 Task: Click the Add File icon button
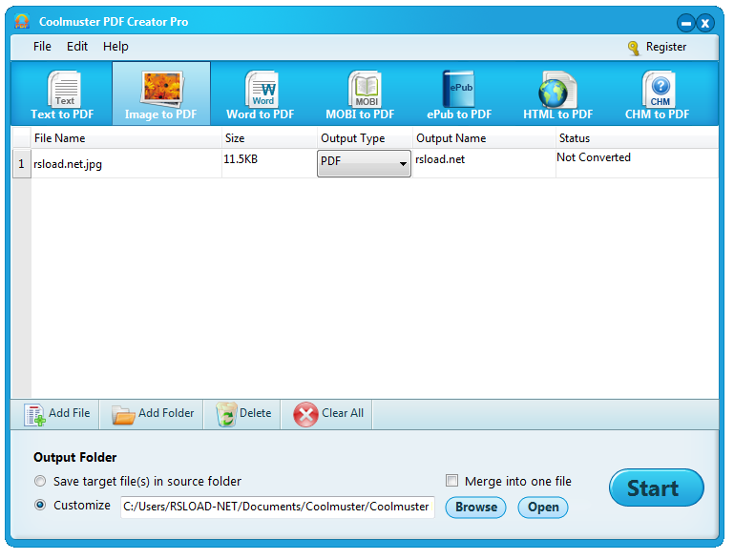tap(34, 415)
